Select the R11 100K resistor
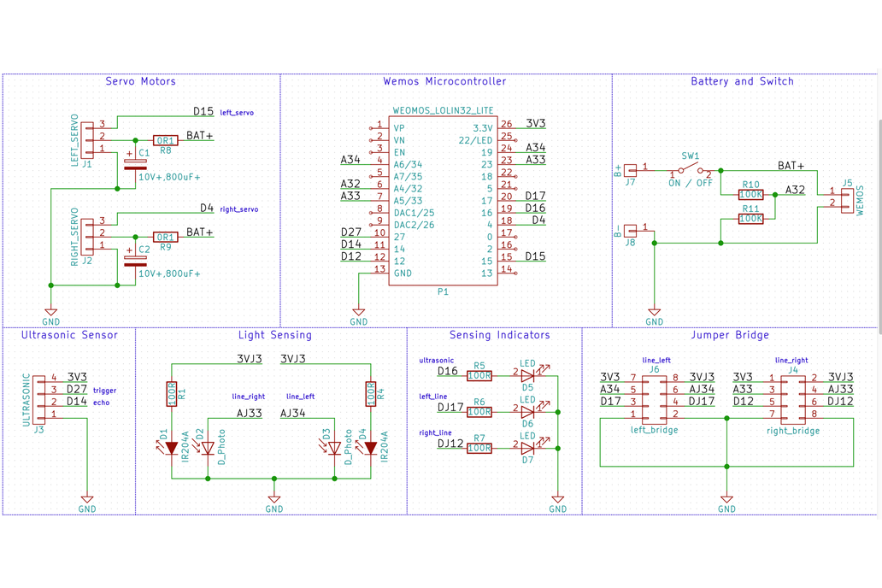The width and height of the screenshot is (882, 588). click(x=750, y=219)
